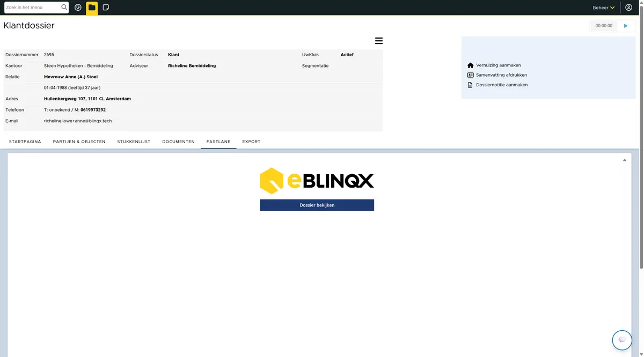Click the kantoor value 'Steen Hypotheken - Bemiddeling'
The width and height of the screenshot is (644, 357).
click(78, 66)
